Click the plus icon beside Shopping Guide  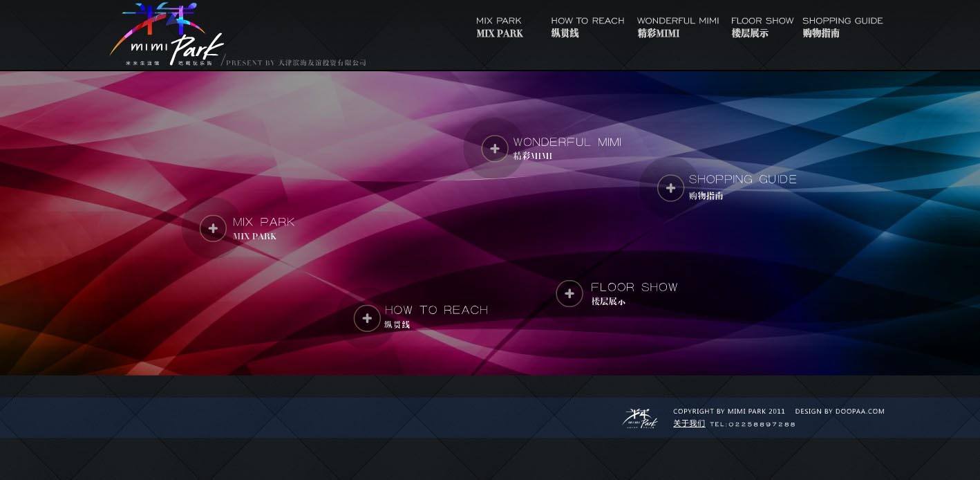point(670,188)
